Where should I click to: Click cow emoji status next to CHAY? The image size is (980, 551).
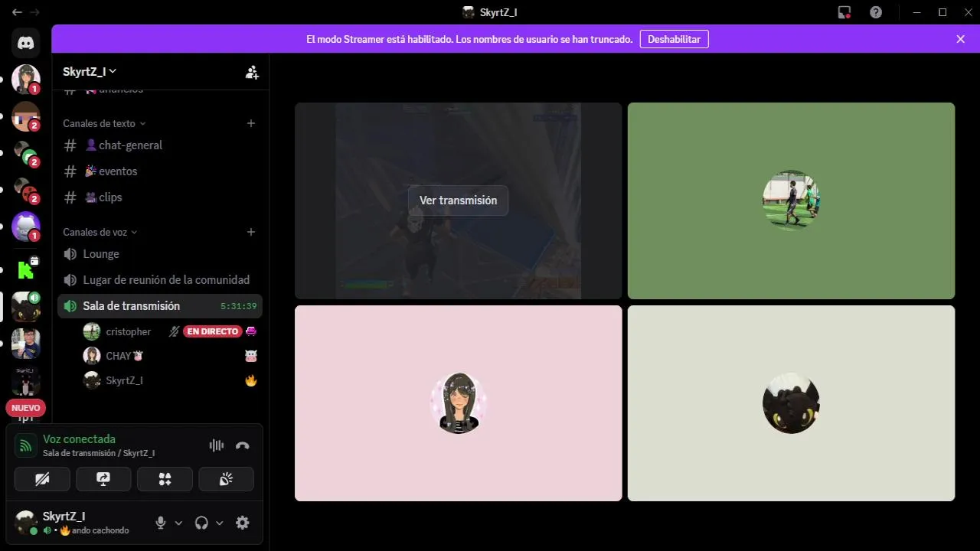pos(250,356)
